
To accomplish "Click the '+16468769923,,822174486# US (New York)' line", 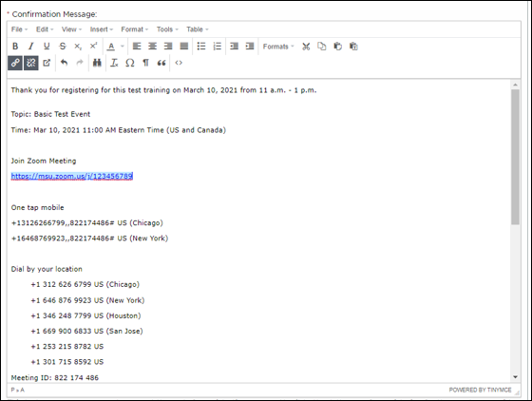I will [89, 239].
